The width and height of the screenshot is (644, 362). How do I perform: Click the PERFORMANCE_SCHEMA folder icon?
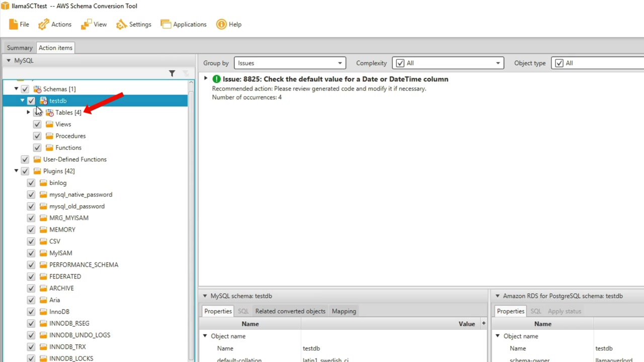(x=43, y=265)
